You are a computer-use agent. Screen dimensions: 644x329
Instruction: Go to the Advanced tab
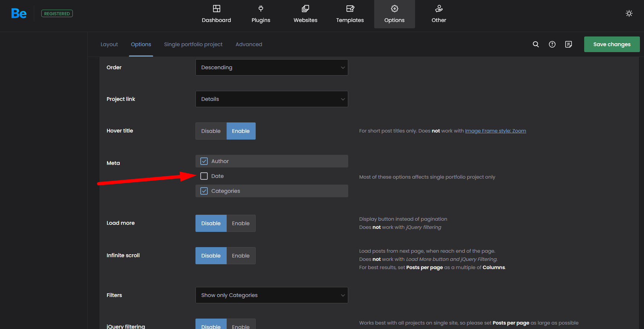[x=249, y=44]
